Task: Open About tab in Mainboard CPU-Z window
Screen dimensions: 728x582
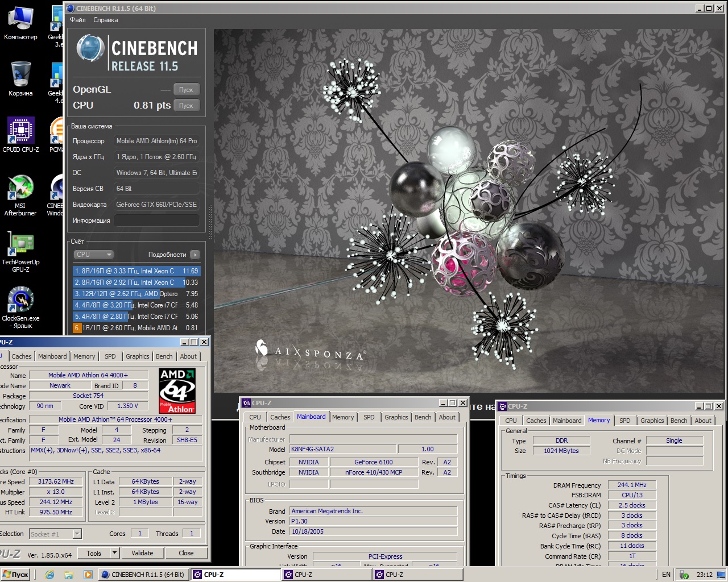Action: pos(447,417)
